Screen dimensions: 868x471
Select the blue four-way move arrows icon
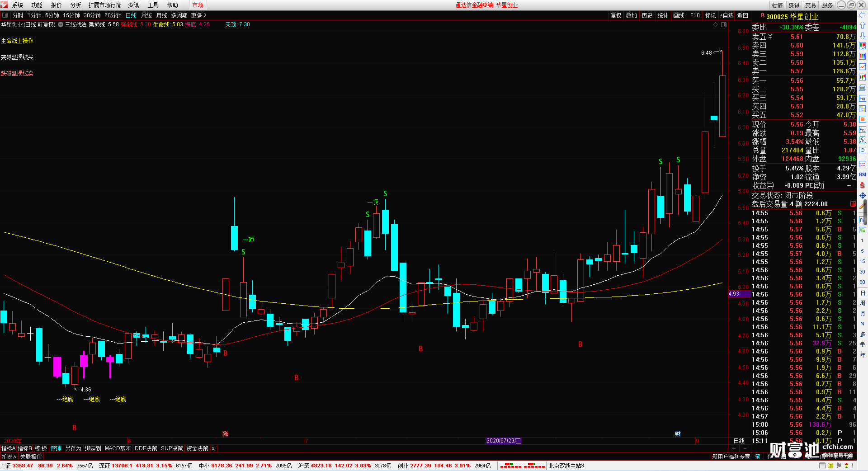863,195
